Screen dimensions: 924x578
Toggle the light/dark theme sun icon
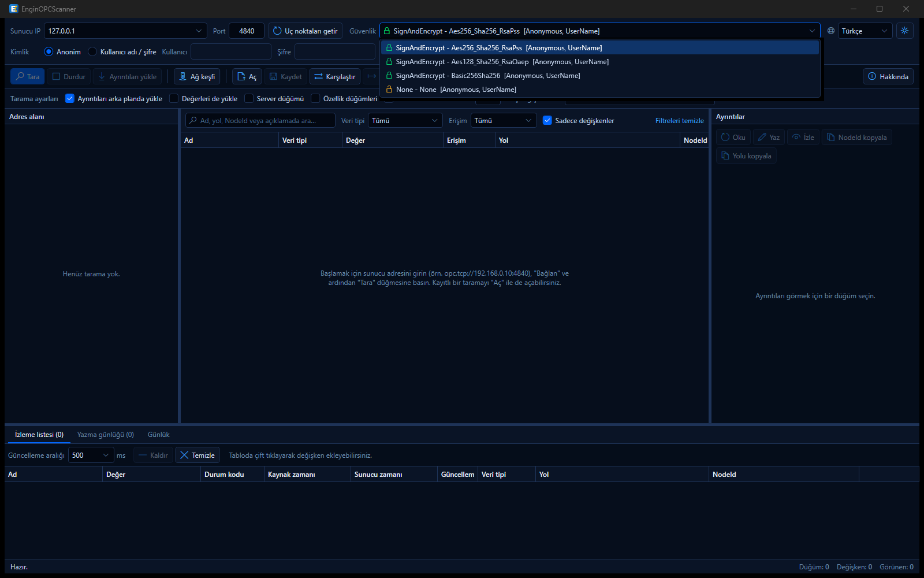[x=904, y=31]
